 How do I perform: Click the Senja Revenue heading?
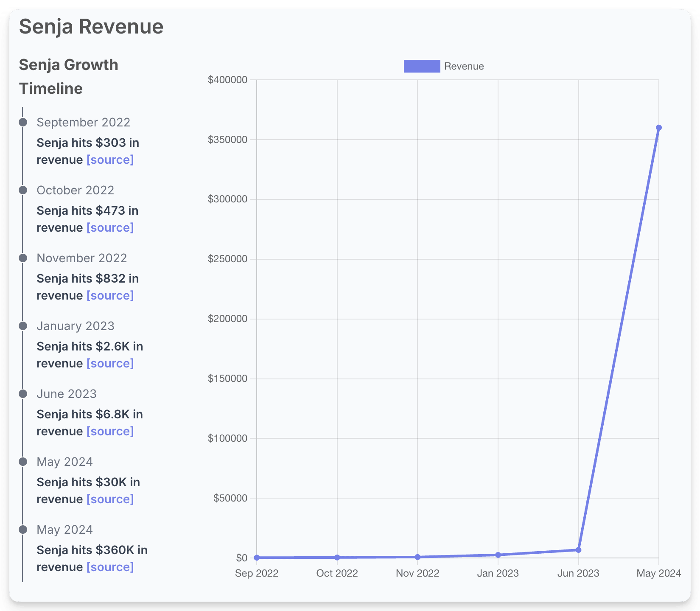point(91,26)
